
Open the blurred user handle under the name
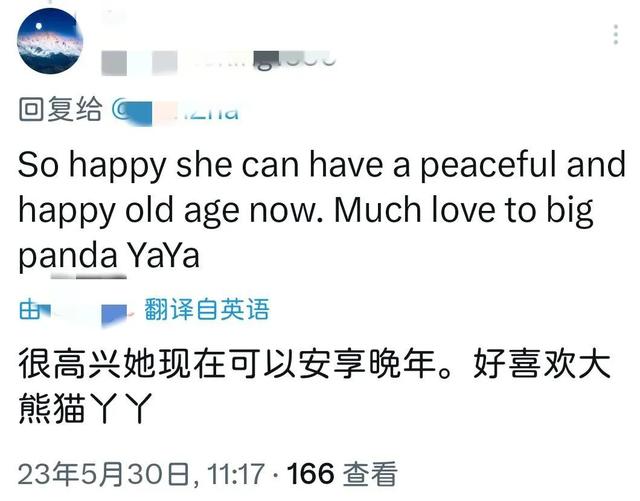(x=218, y=62)
